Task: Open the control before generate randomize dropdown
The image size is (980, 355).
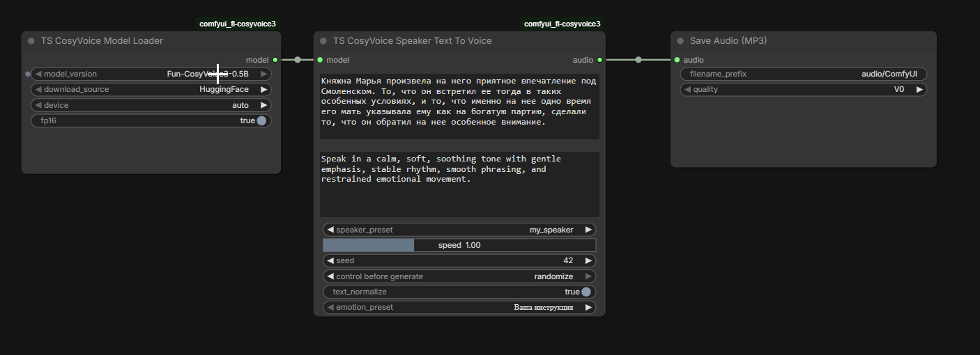Action: [459, 276]
